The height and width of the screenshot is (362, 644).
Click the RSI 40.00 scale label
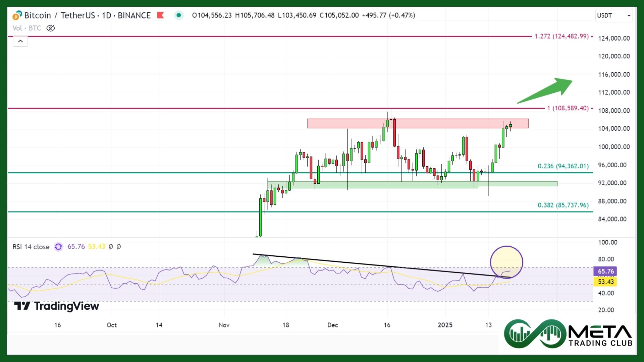(606, 293)
